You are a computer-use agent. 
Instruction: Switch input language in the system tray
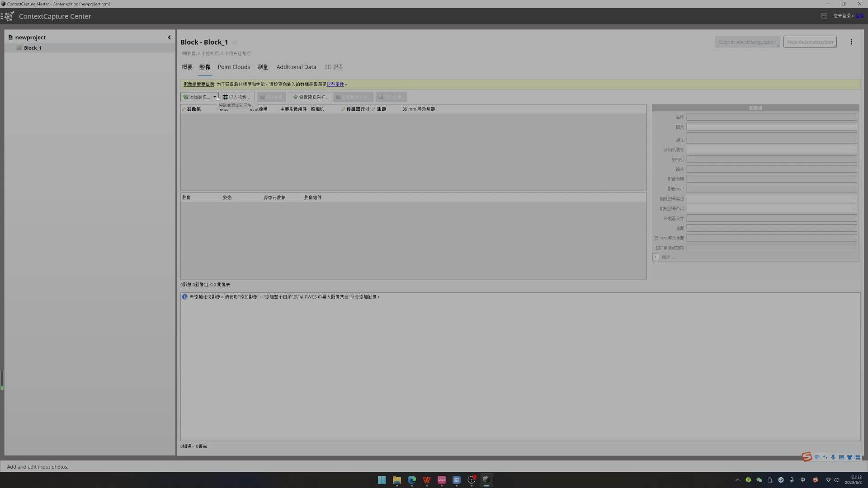coord(803,480)
